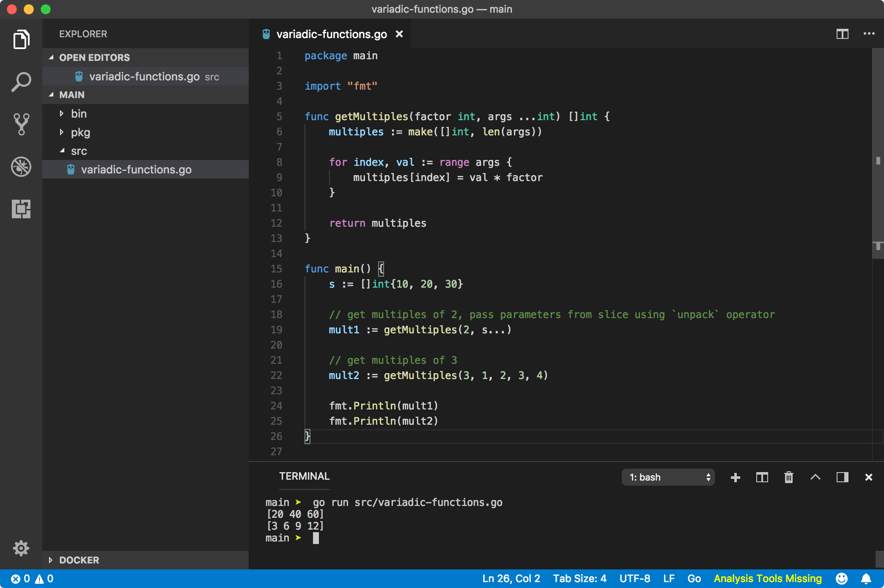Open notifications bell in status bar
884x588 pixels.
(866, 578)
